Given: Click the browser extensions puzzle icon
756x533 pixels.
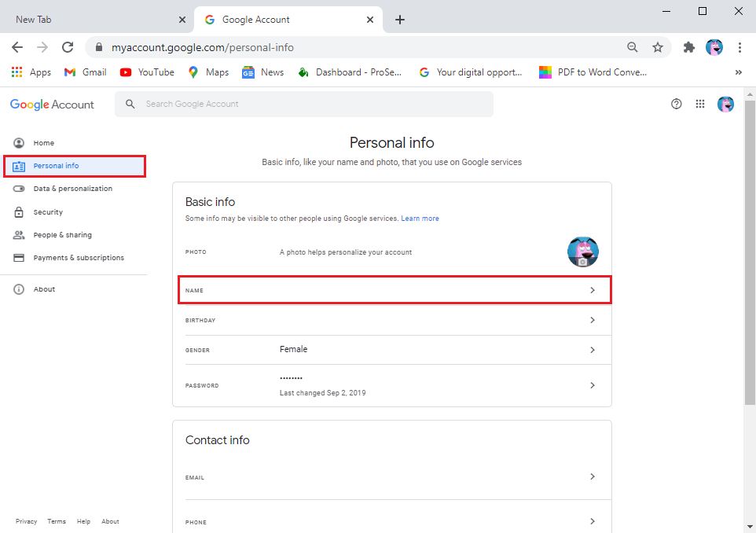Looking at the screenshot, I should pyautogui.click(x=688, y=47).
